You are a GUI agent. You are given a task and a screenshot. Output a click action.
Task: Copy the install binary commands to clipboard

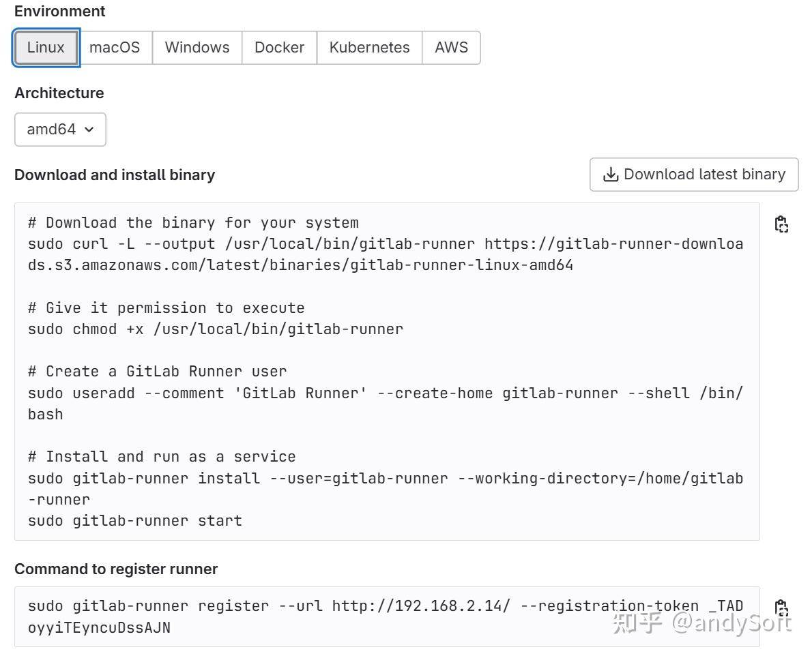pos(781,224)
